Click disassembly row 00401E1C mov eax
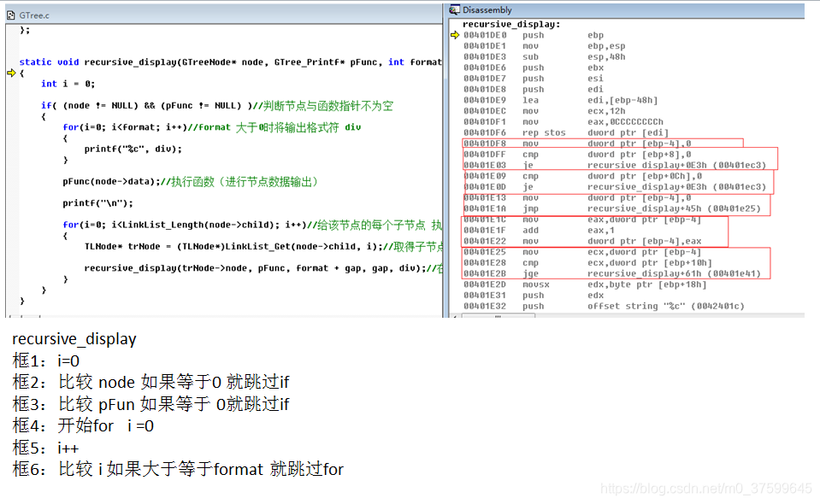 582,220
